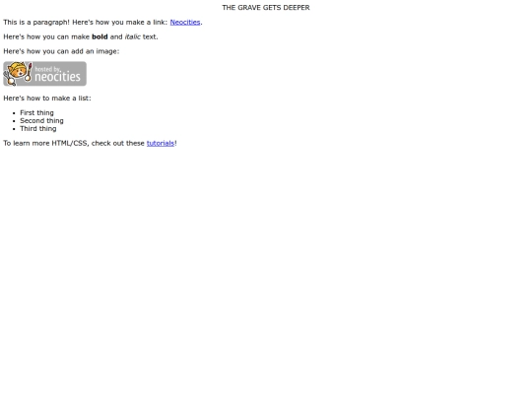Follow the tutorials link

pyautogui.click(x=161, y=143)
